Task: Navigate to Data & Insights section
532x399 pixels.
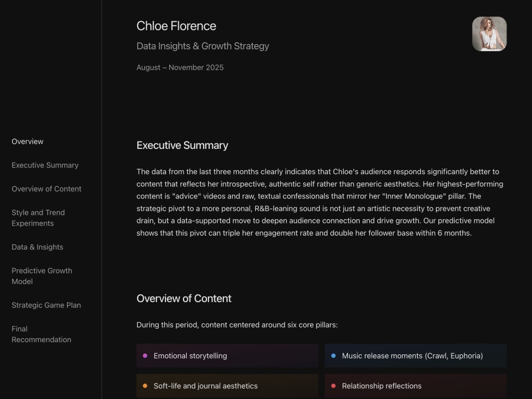Action: (x=37, y=247)
